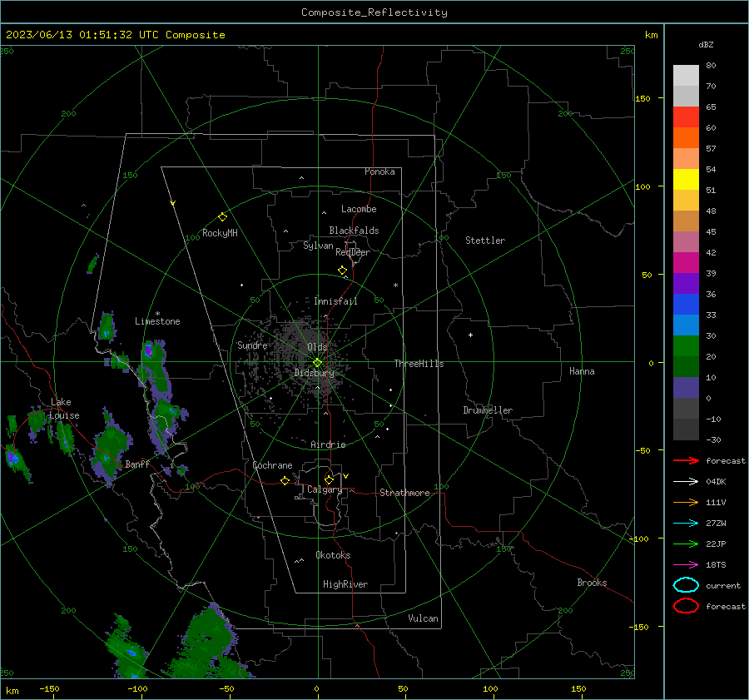Pick the purple 39 dBZ color swatch
The height and width of the screenshot is (700, 749).
[686, 283]
